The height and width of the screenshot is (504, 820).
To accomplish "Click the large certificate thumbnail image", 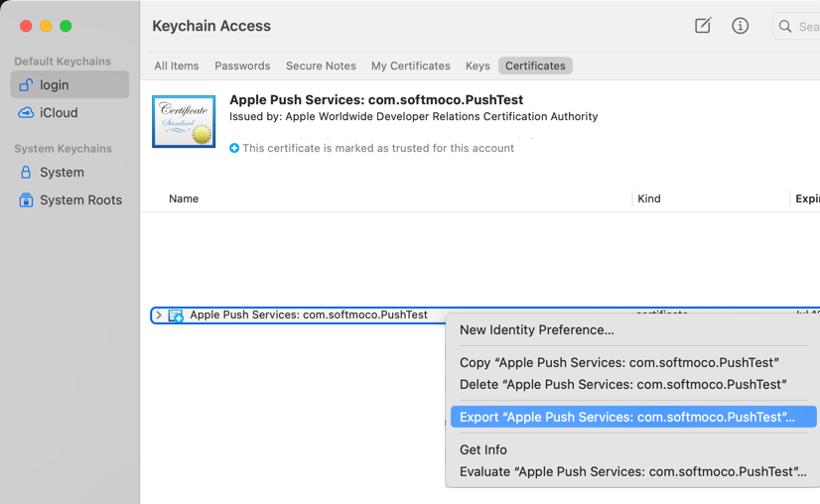I will (184, 122).
